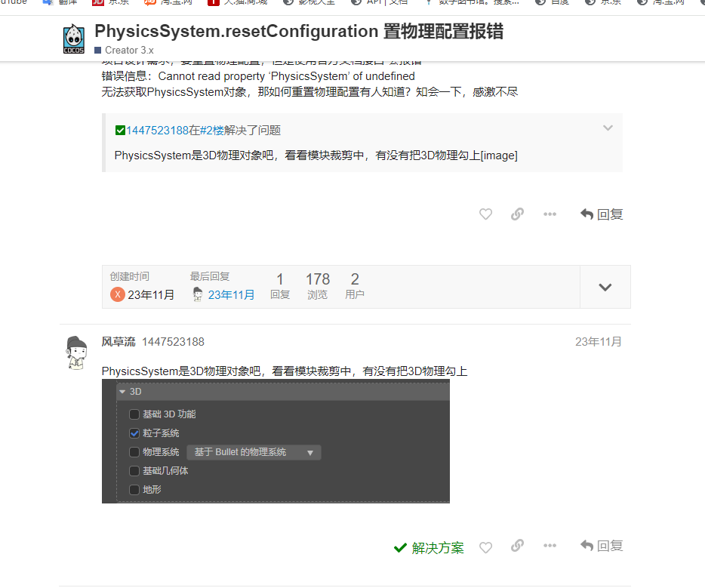Click the topic title PhysicsSystem.resetConfiguration
705x588 pixels.
point(299,31)
